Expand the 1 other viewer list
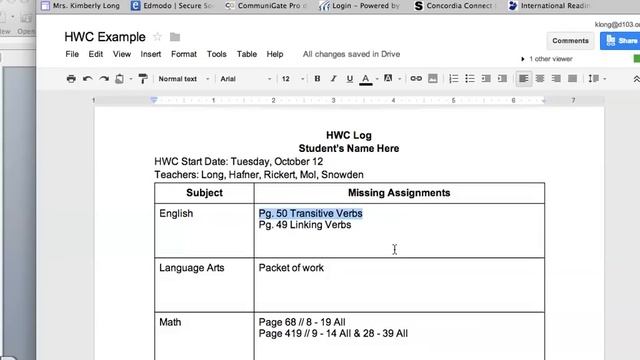640x360 pixels. pos(547,59)
